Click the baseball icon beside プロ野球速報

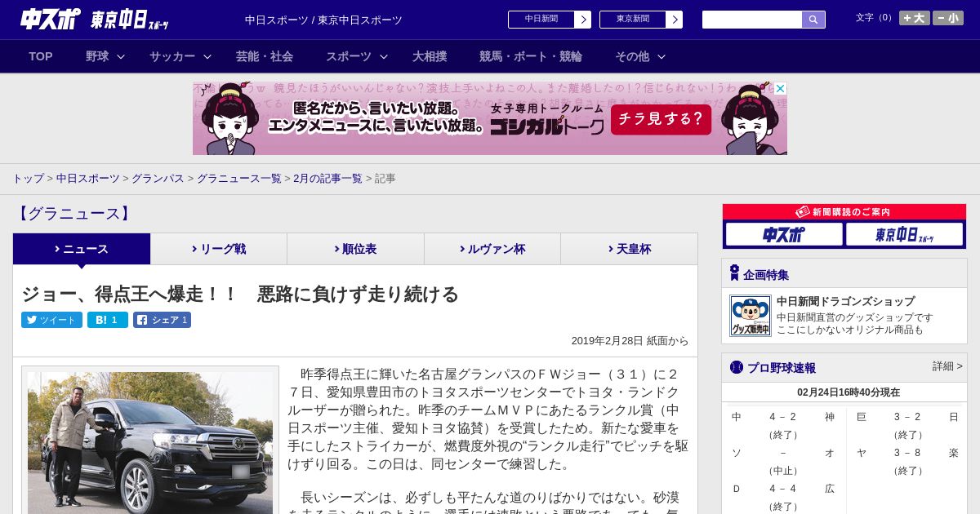click(737, 367)
